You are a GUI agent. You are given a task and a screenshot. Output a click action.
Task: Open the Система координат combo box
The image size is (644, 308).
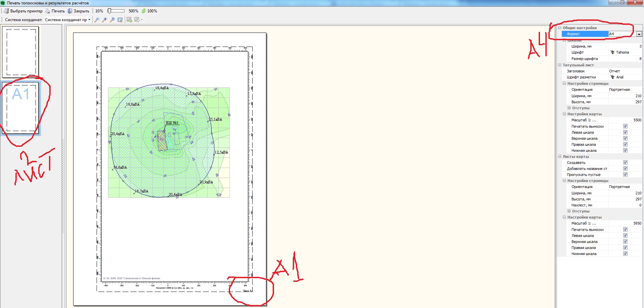click(67, 20)
